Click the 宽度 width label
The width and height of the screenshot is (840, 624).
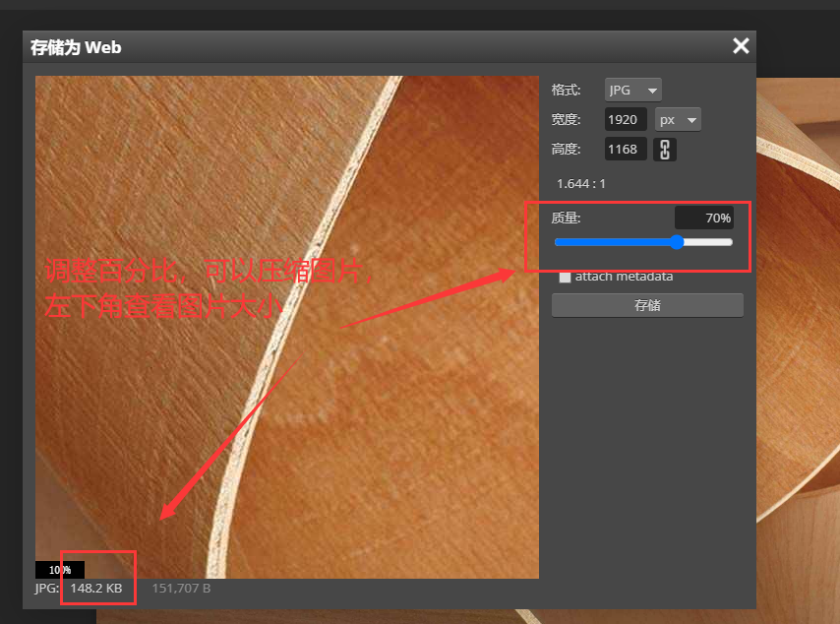tap(566, 120)
